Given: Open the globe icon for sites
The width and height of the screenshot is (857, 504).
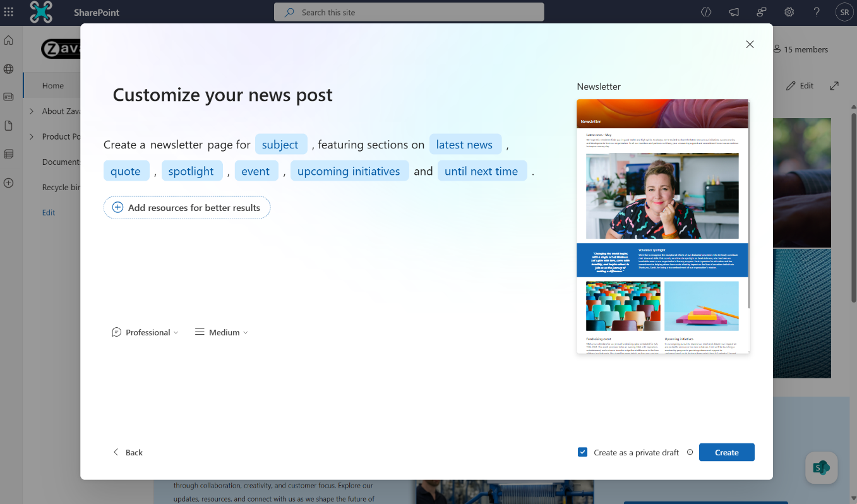Looking at the screenshot, I should (x=8, y=68).
